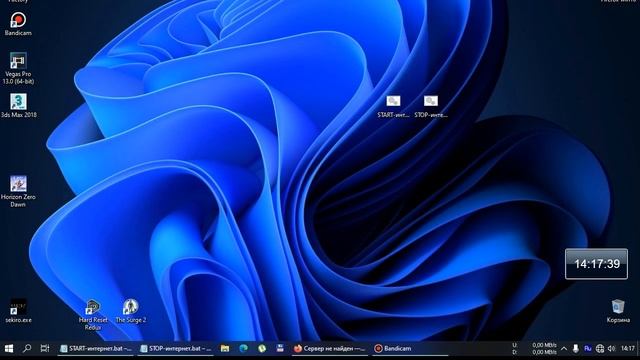Launch Vegas Pro 13.0 from desktop
The width and height of the screenshot is (640, 360).
[x=18, y=68]
